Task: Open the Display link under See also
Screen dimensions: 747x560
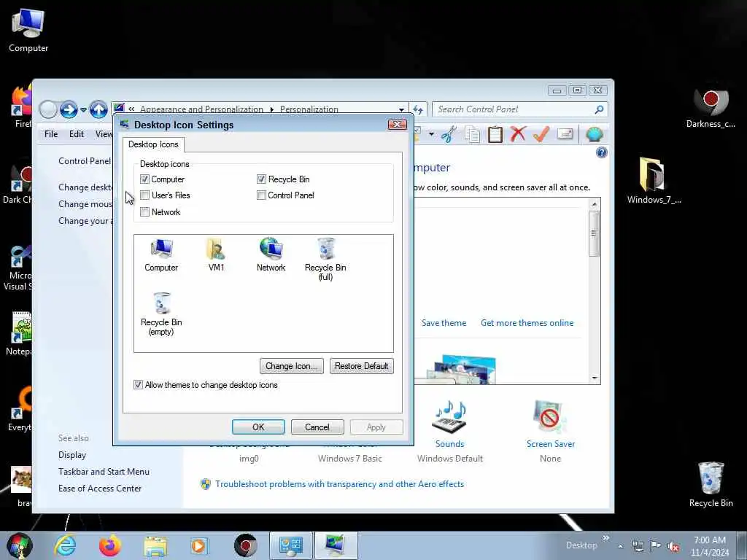Action: [x=72, y=455]
